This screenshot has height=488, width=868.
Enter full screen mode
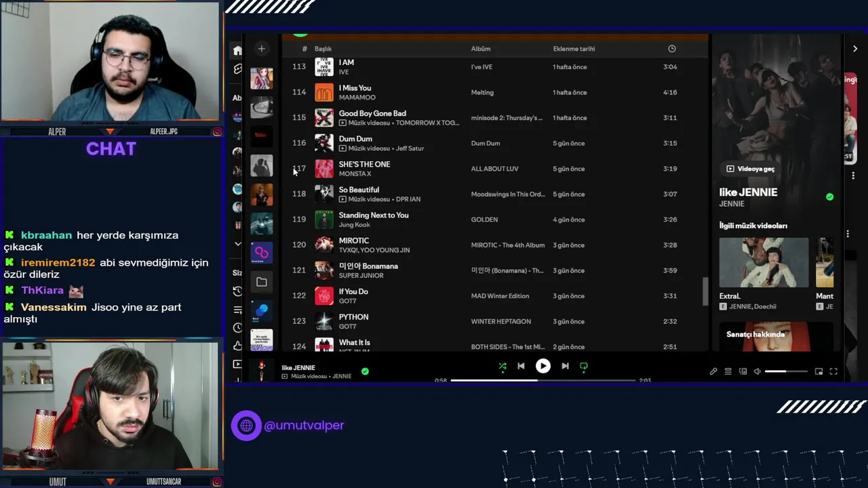pyautogui.click(x=833, y=371)
